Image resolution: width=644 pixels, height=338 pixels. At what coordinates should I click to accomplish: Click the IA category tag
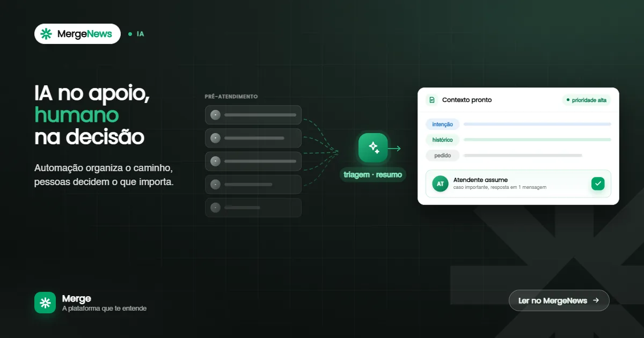tap(136, 34)
